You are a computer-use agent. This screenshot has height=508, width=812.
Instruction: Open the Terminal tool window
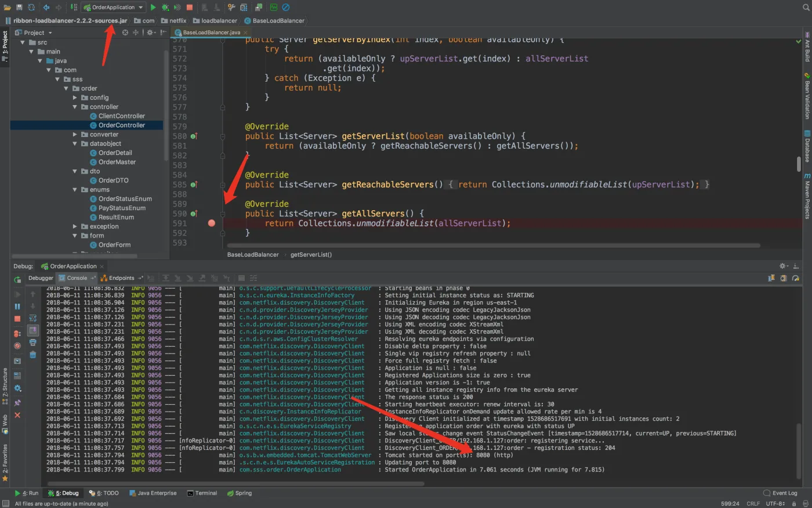point(202,493)
